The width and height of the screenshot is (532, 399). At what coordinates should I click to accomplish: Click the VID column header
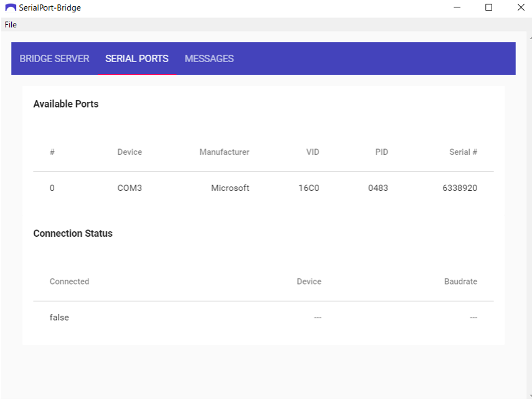[312, 152]
